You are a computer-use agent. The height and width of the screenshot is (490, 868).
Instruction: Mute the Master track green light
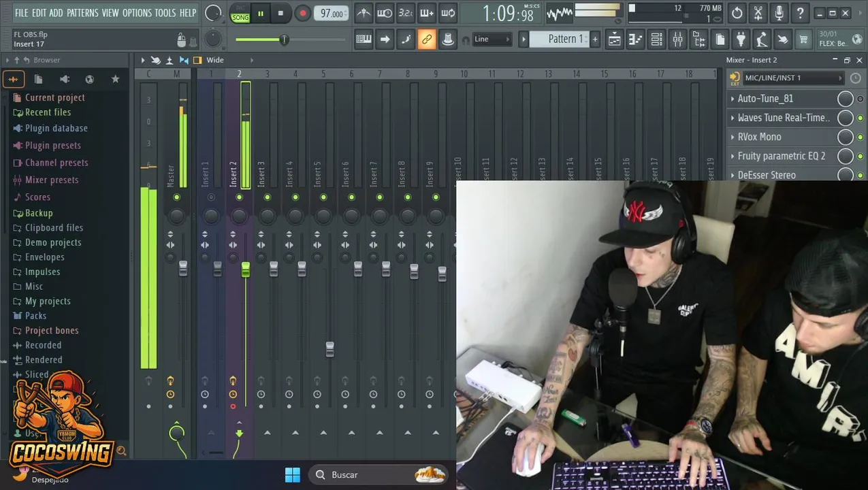[176, 197]
